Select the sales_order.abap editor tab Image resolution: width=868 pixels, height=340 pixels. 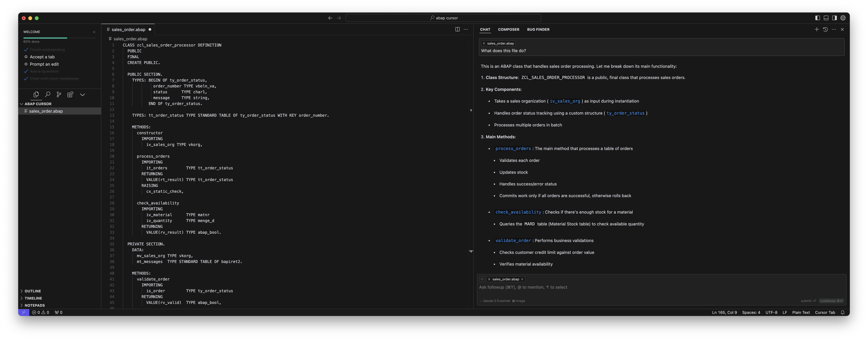pyautogui.click(x=128, y=29)
